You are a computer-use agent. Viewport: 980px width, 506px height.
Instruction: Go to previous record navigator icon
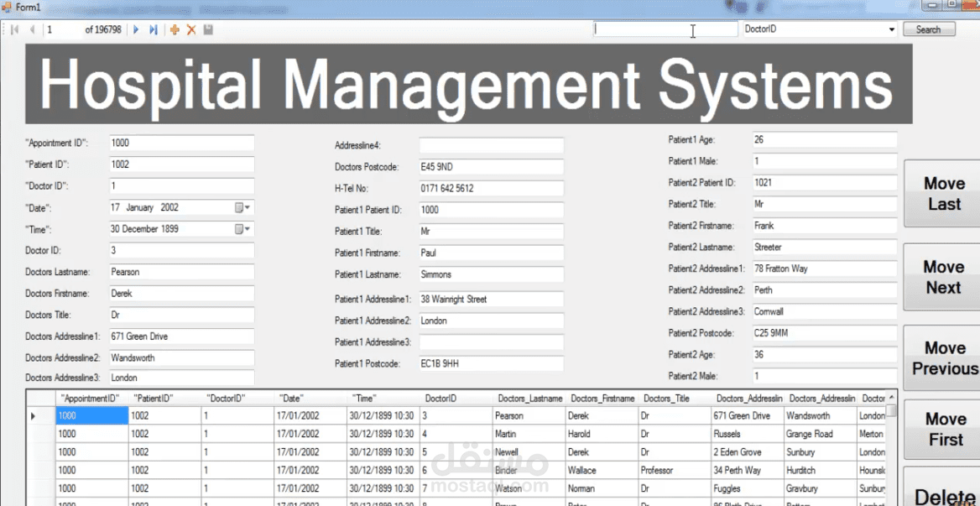click(x=32, y=29)
